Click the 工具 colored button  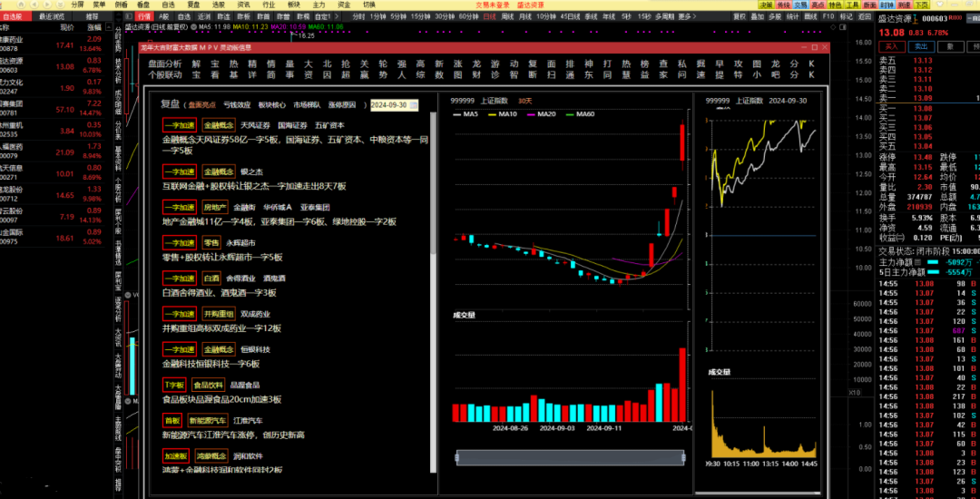pos(852,5)
